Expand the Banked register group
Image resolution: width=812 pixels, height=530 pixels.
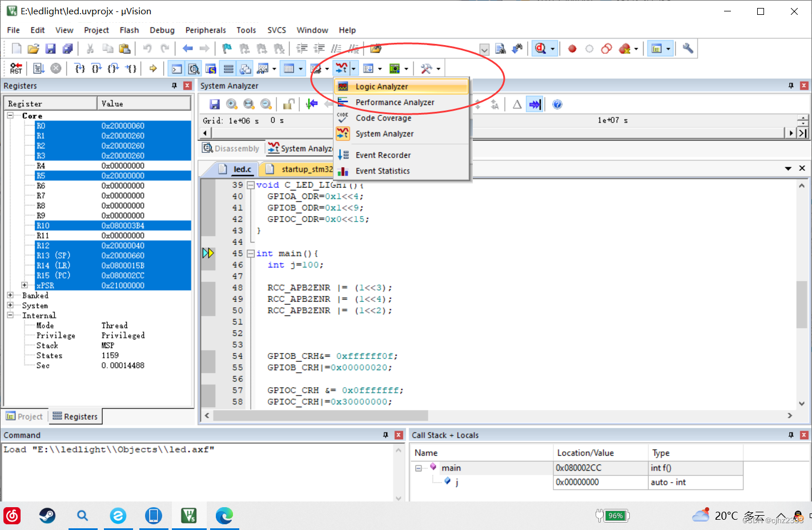point(10,295)
